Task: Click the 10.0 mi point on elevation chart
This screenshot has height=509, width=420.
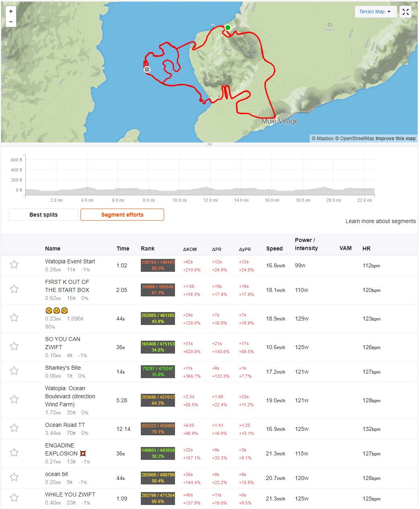Action: (x=179, y=200)
